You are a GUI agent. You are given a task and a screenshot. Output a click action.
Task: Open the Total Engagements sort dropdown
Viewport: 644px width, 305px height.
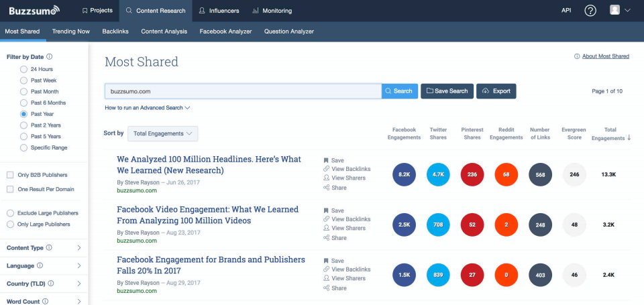coord(162,133)
